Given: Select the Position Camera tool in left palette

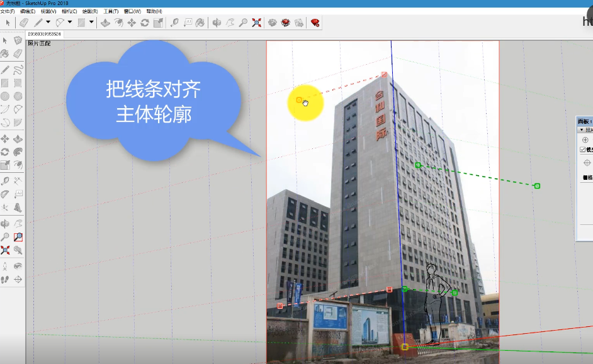Looking at the screenshot, I should pyautogui.click(x=5, y=266).
